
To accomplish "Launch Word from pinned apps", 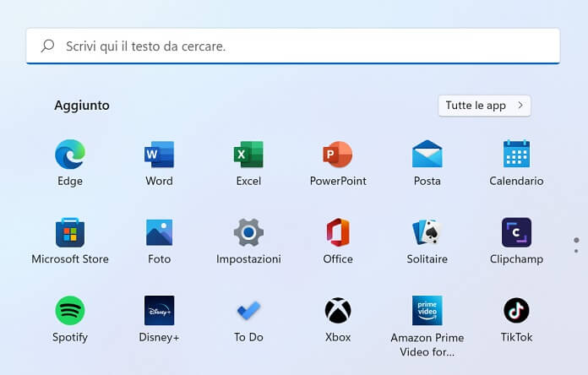I will click(x=160, y=154).
